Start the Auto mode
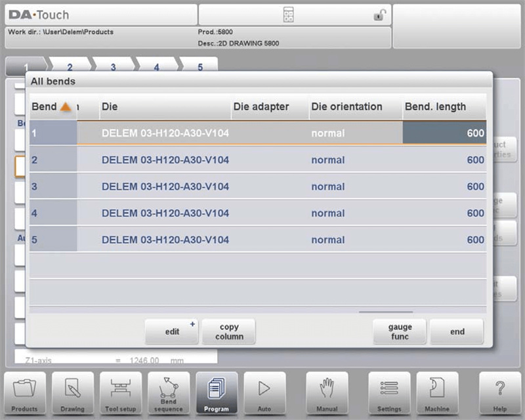This screenshot has height=420, width=525. coord(264,393)
